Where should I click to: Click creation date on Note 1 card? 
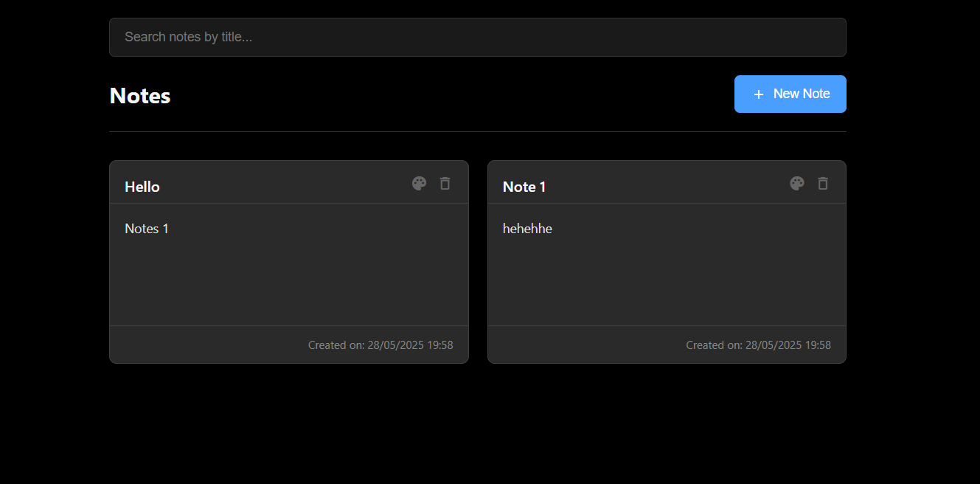click(x=759, y=345)
